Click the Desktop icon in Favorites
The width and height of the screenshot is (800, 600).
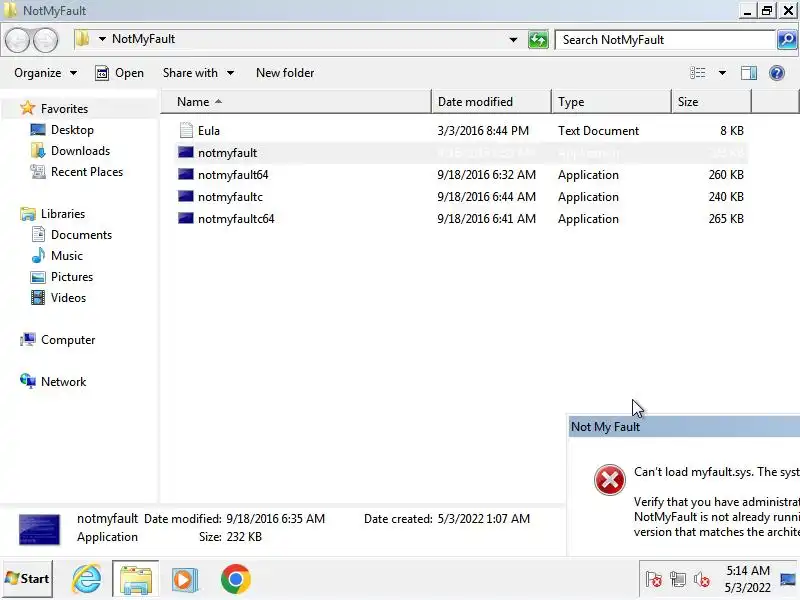click(38, 130)
